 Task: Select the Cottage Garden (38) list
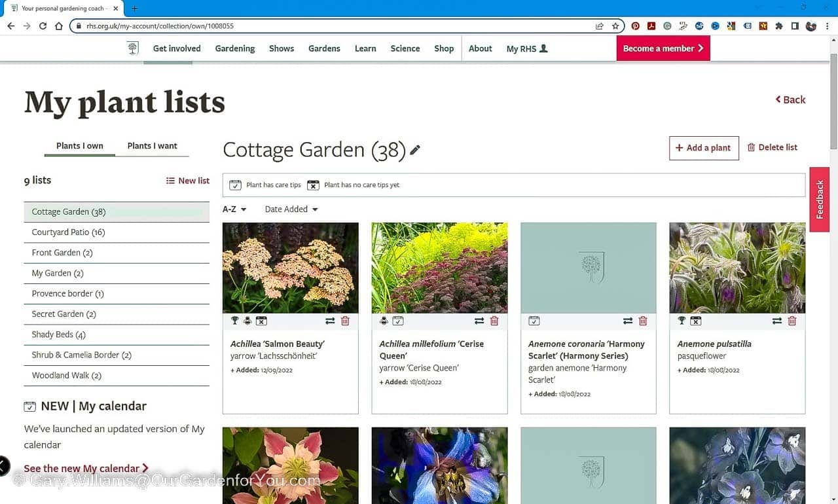click(x=117, y=212)
